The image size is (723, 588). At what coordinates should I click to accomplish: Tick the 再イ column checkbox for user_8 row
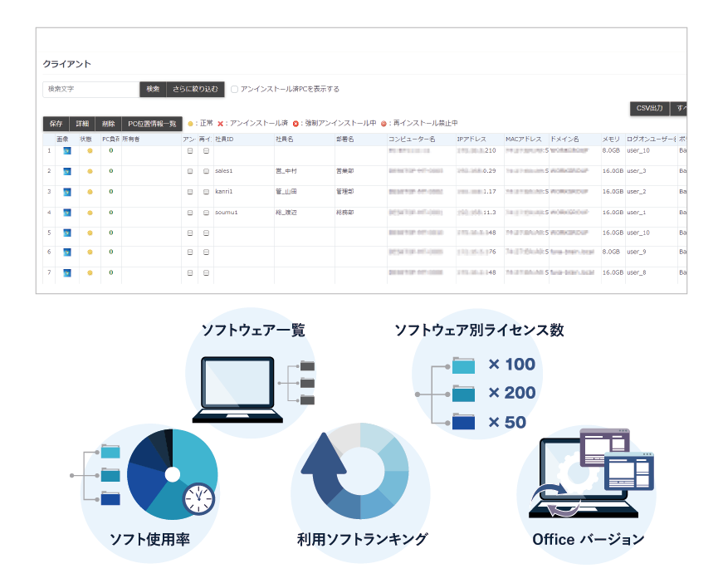[206, 273]
